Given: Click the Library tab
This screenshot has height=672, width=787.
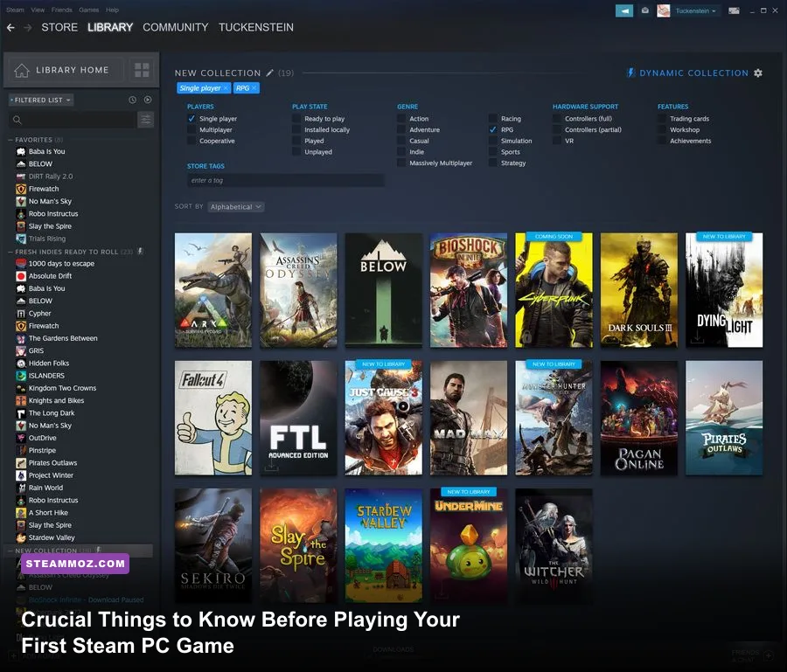Looking at the screenshot, I should [110, 28].
